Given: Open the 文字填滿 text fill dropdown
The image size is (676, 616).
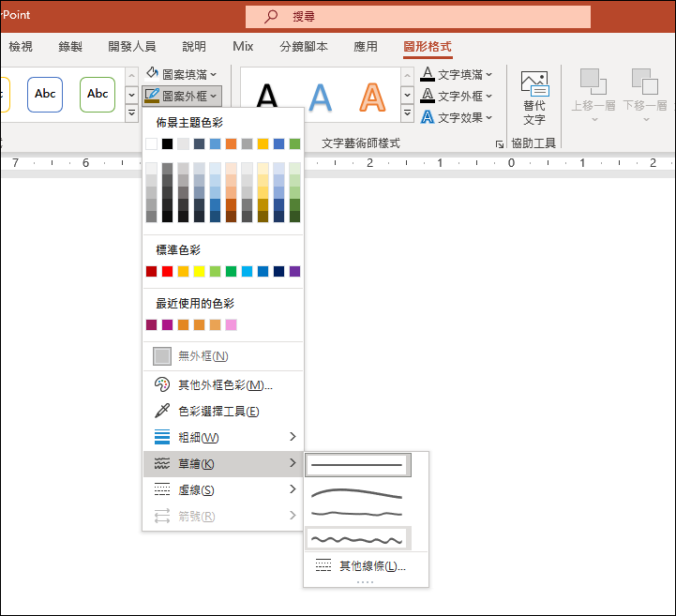Looking at the screenshot, I should [457, 74].
